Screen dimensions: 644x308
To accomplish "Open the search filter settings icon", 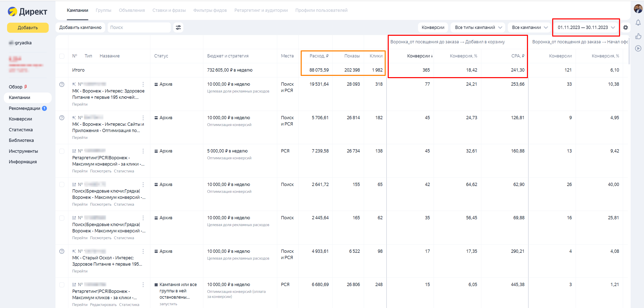I will [x=178, y=27].
